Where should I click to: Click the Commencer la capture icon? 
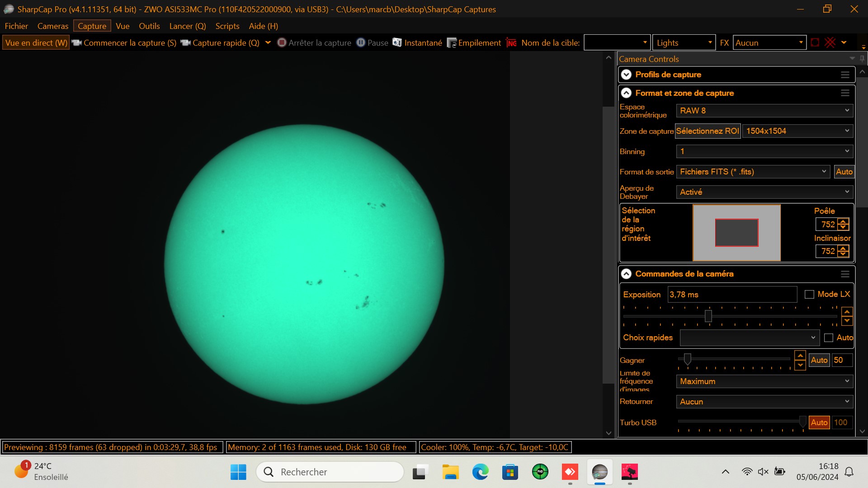click(x=77, y=42)
